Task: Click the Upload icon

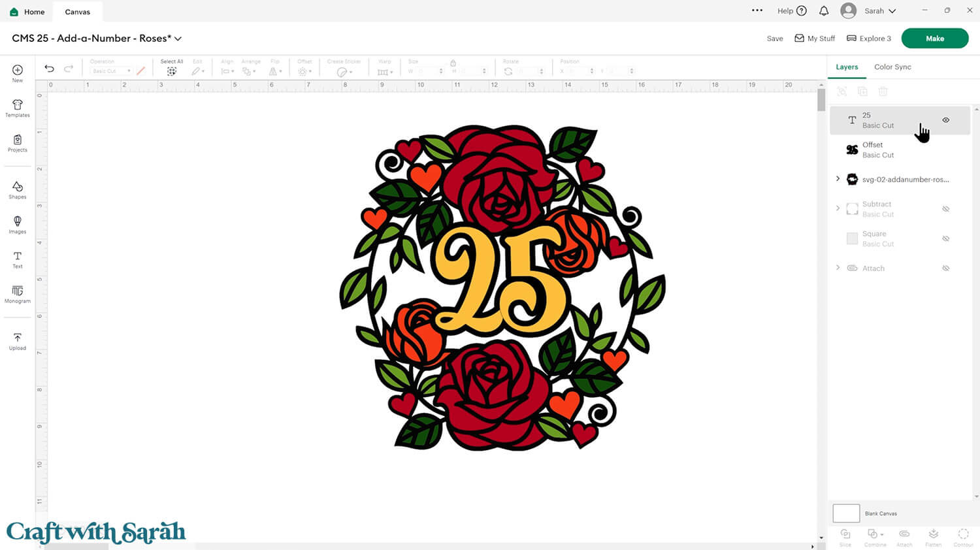Action: pos(18,341)
